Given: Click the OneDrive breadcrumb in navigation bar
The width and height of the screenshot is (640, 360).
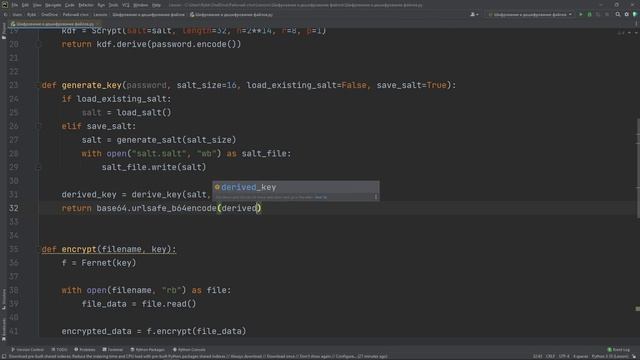Looking at the screenshot, I should [x=49, y=15].
